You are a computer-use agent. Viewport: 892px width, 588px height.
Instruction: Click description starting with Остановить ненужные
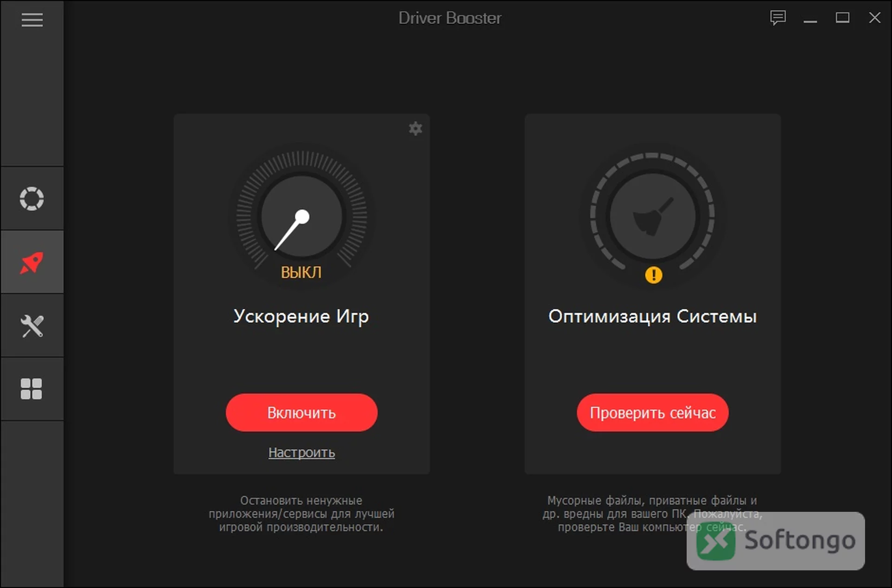(x=302, y=514)
